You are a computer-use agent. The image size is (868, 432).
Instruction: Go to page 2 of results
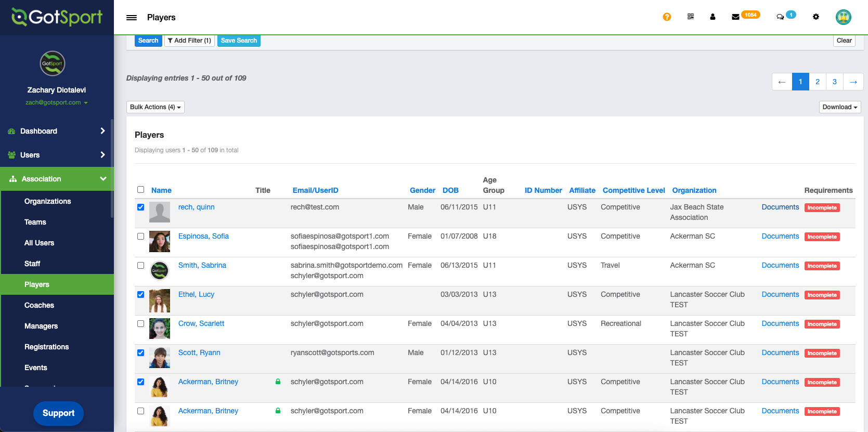tap(818, 82)
